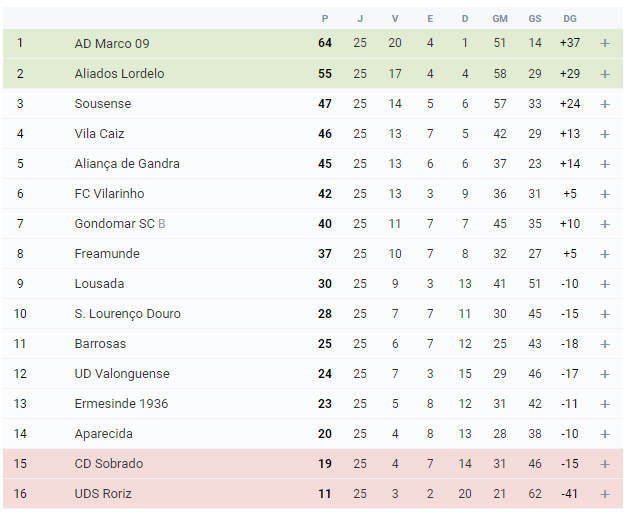Open plus icon next to UDS Roriz

604,494
